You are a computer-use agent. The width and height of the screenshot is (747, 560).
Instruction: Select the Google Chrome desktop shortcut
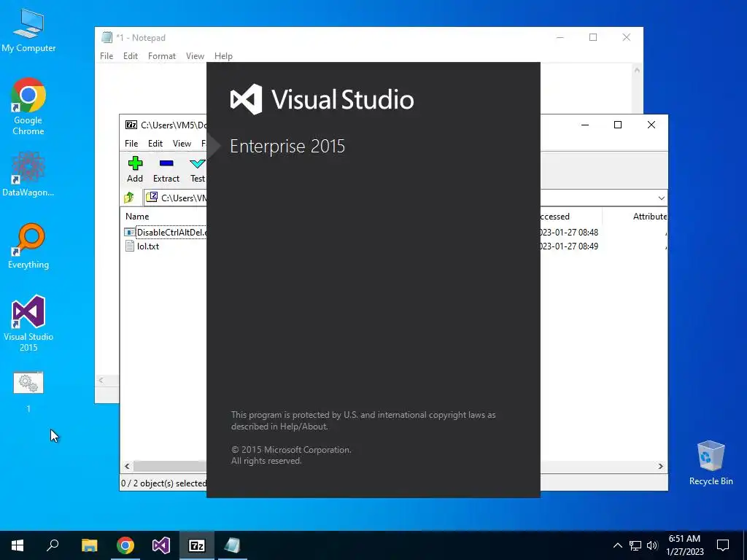tap(28, 106)
